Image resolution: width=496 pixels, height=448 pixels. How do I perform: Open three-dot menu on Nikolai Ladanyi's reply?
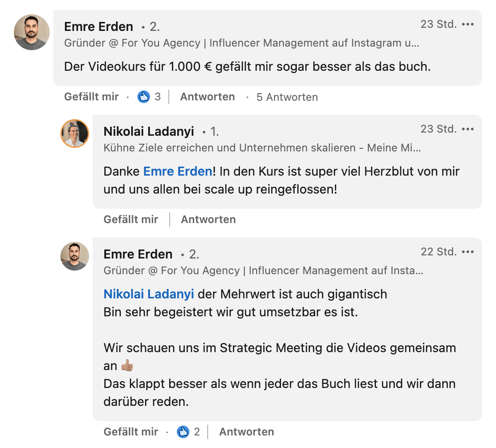467,129
